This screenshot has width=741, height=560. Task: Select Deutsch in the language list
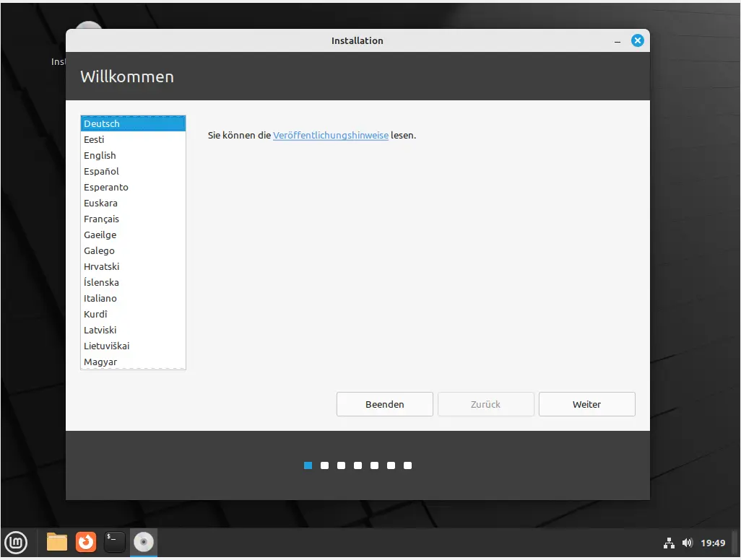(x=102, y=123)
